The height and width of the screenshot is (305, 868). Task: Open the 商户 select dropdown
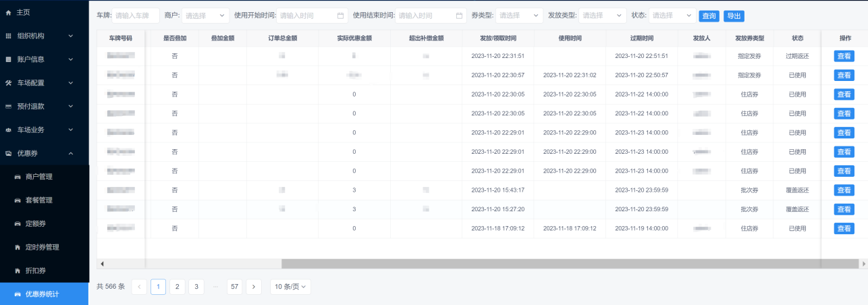[205, 16]
